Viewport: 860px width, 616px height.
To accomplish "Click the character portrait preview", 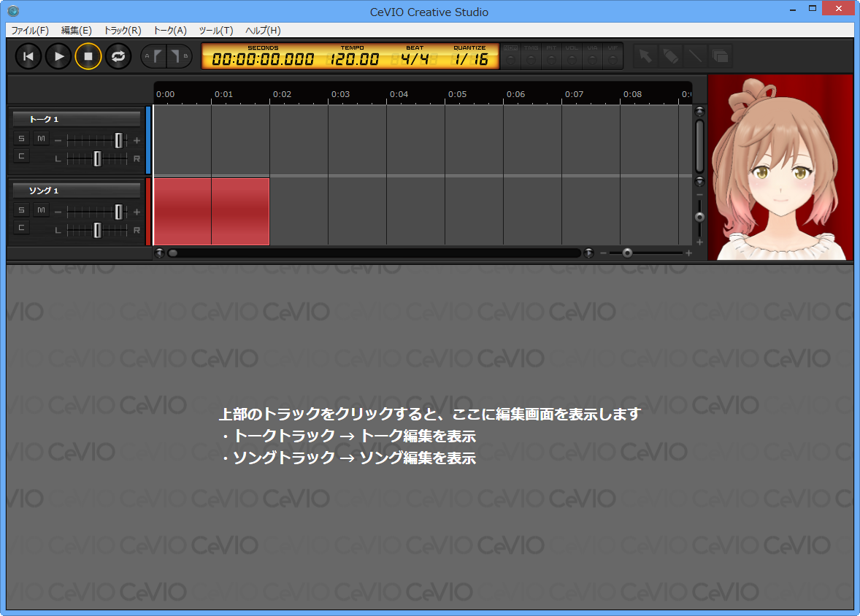I will point(780,167).
